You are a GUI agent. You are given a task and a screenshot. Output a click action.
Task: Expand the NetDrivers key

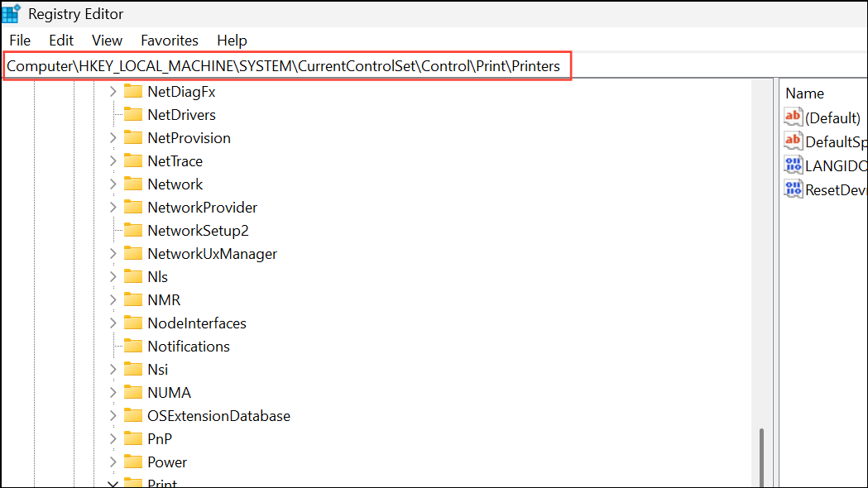tap(113, 114)
